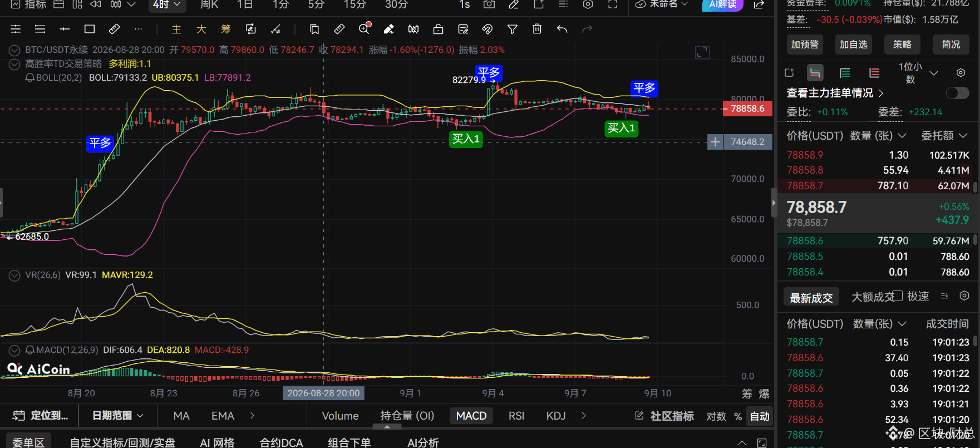The width and height of the screenshot is (980, 448).
Task: Select the rectangle drawing tool
Action: (89, 29)
